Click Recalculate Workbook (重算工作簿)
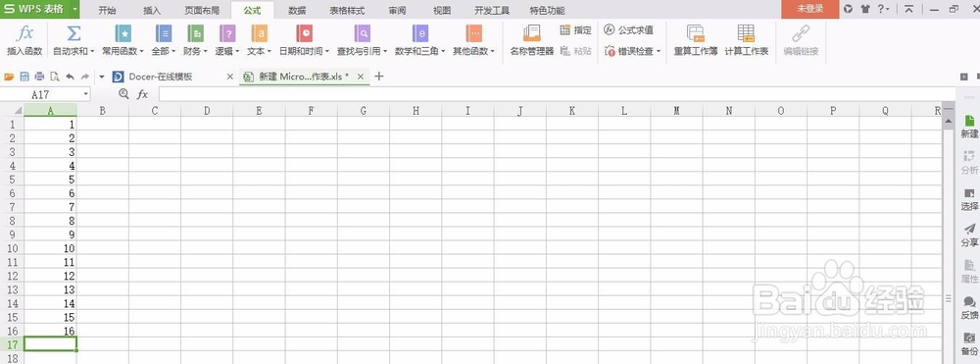Image resolution: width=980 pixels, height=364 pixels. 695,40
